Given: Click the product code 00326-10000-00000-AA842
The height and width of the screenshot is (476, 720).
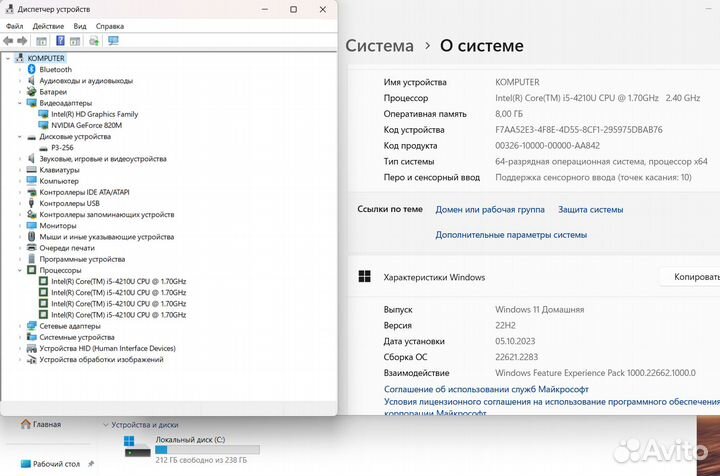Looking at the screenshot, I should (547, 146).
